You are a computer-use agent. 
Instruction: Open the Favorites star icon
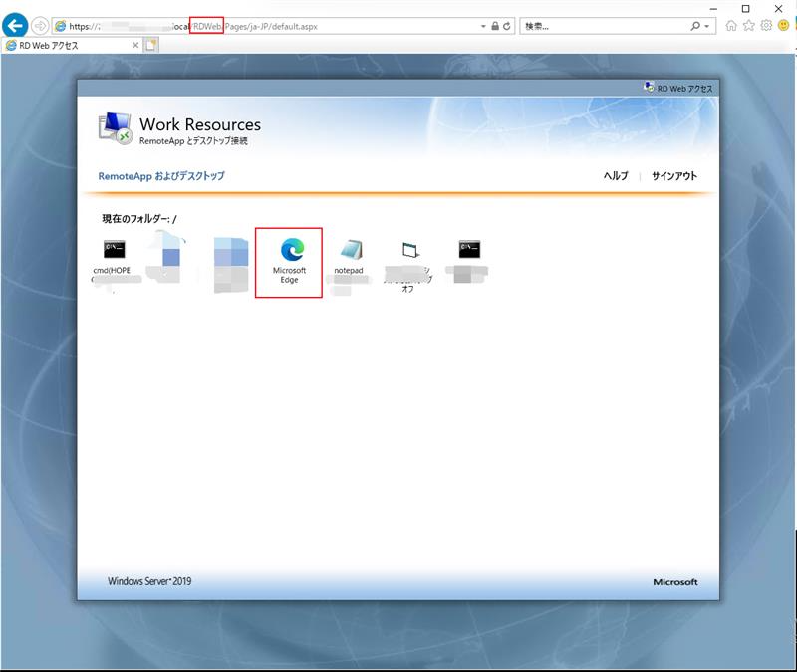point(749,26)
